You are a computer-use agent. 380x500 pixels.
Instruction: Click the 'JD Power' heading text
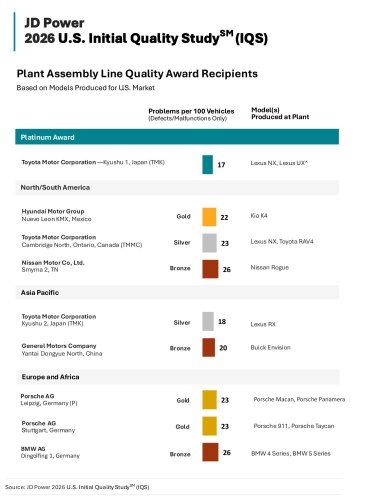(54, 23)
